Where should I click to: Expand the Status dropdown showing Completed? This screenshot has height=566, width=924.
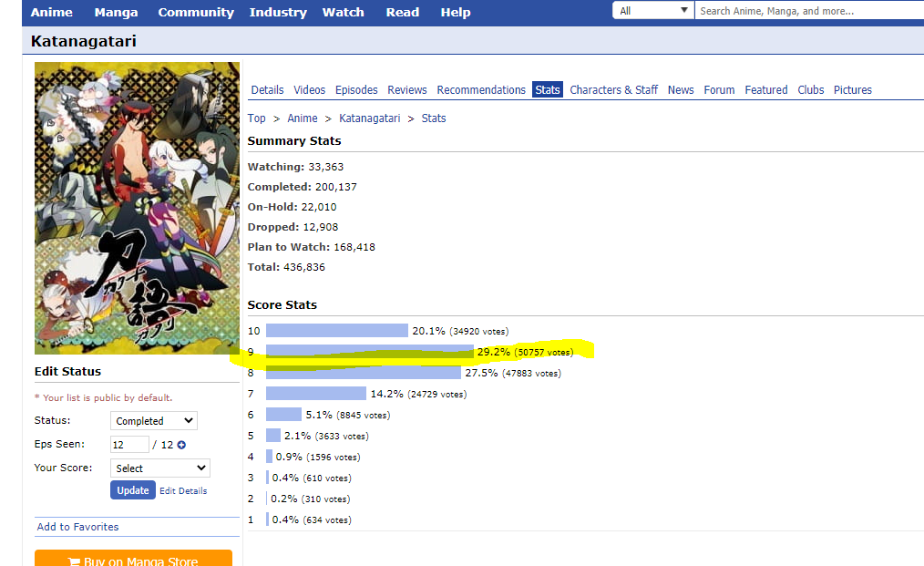(x=154, y=421)
